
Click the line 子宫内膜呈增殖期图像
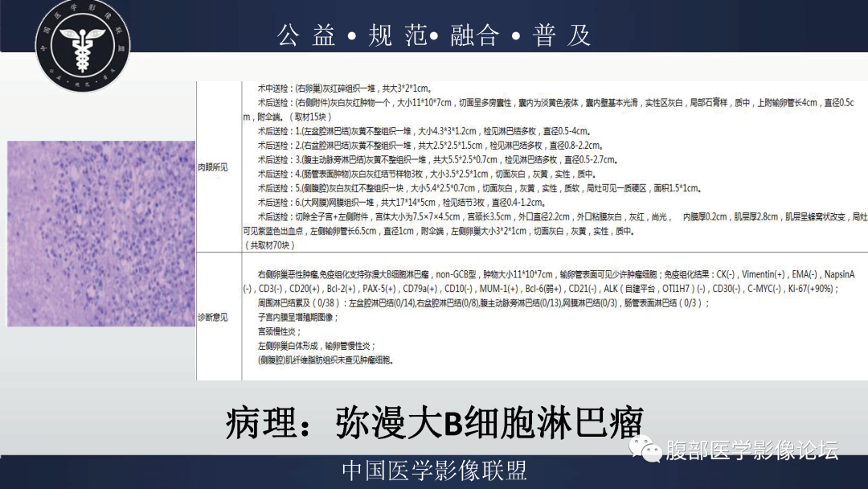pos(298,318)
